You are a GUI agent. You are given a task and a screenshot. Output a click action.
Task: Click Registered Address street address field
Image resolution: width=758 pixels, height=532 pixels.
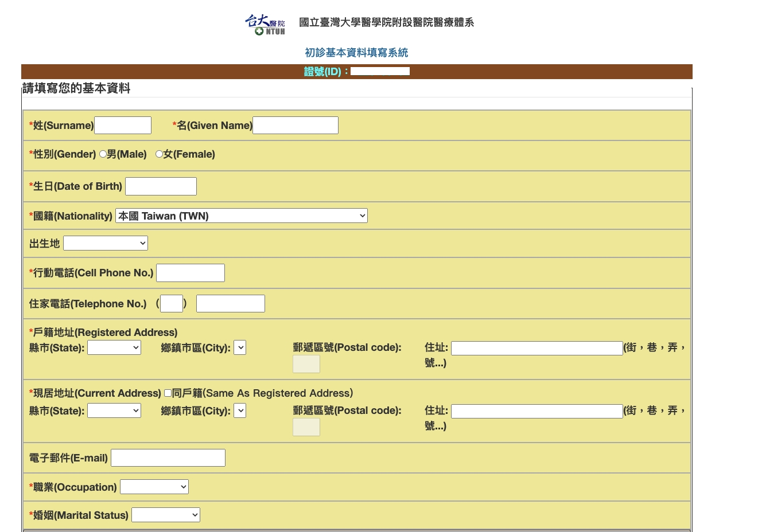(x=537, y=348)
